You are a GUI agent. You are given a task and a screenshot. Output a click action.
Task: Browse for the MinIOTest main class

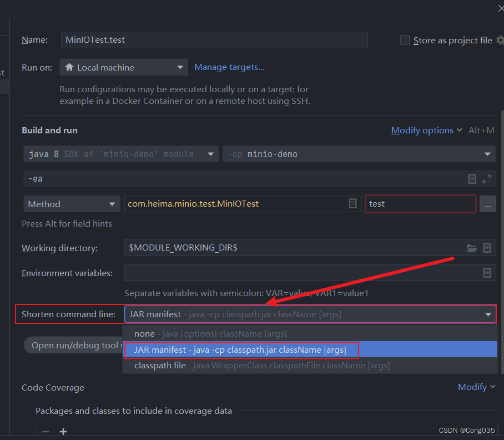click(x=352, y=204)
